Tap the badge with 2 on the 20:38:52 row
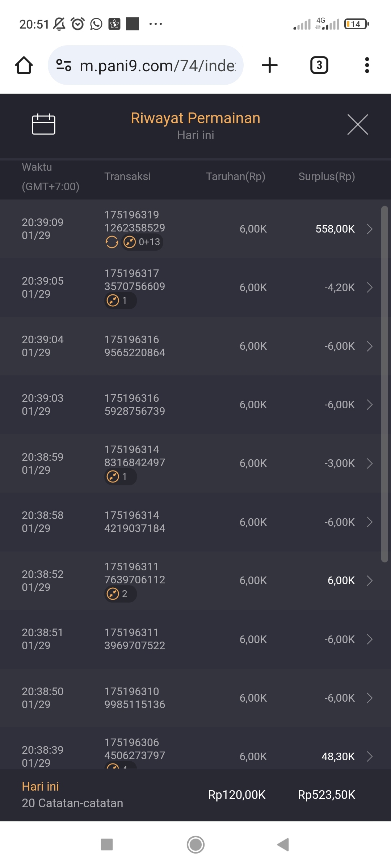Viewport: 391px width, 868px height. [120, 594]
